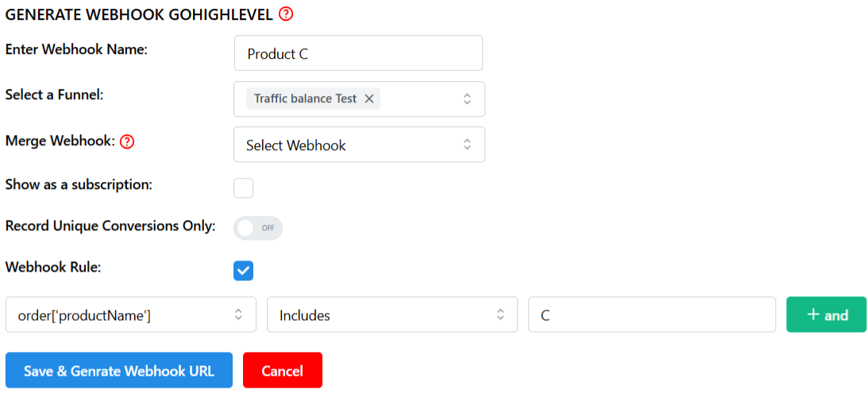Open the Includes condition dropdown

pyautogui.click(x=392, y=315)
